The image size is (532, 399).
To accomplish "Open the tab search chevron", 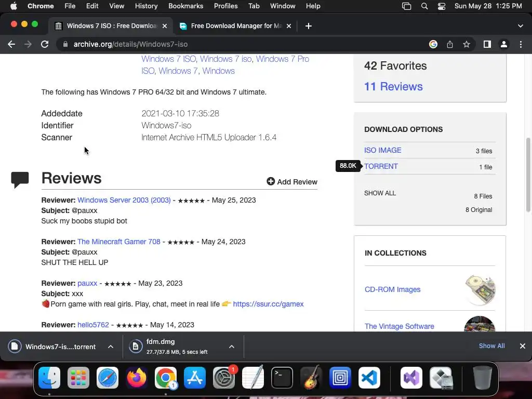I will [520, 26].
